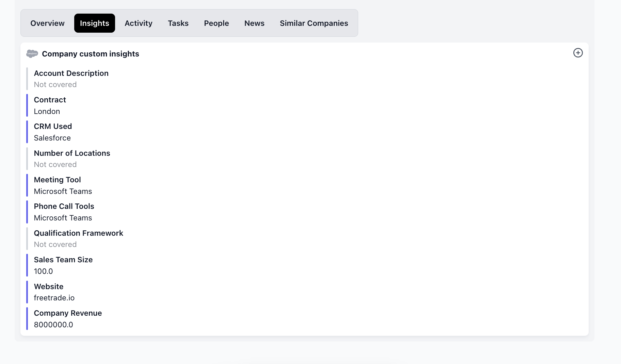The height and width of the screenshot is (364, 621).
Task: Click the revenue value '8000000.0'
Action: coord(53,325)
